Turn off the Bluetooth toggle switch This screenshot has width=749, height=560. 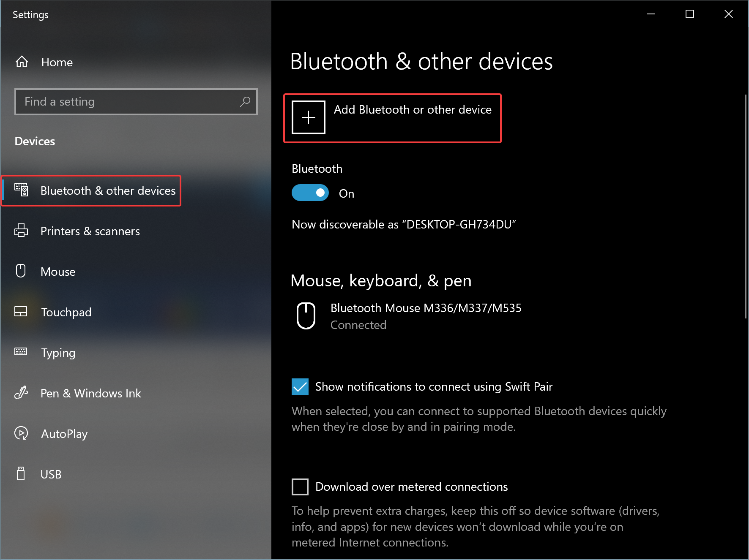tap(310, 193)
